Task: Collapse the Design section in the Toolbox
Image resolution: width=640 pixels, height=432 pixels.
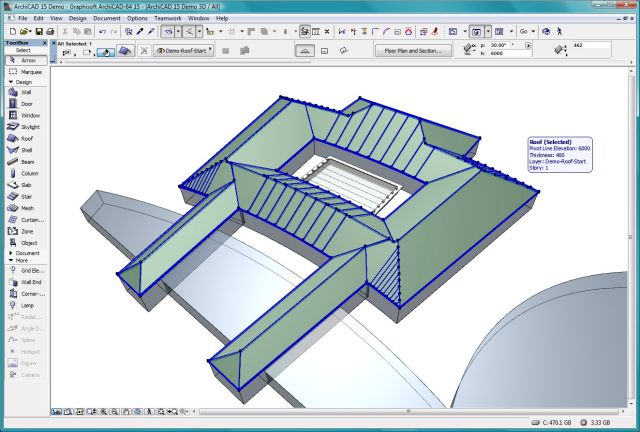Action: [11, 82]
